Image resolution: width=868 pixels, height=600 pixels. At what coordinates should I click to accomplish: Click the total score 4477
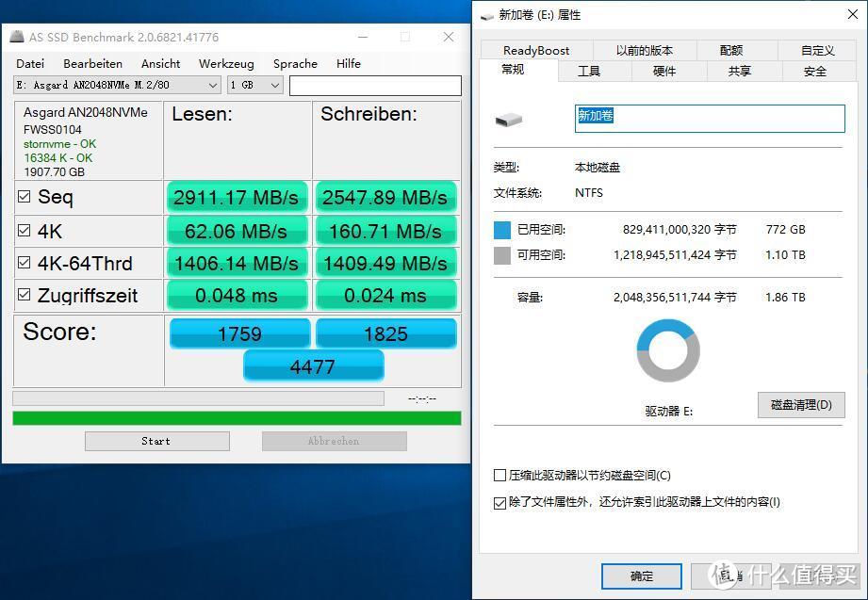coord(313,365)
